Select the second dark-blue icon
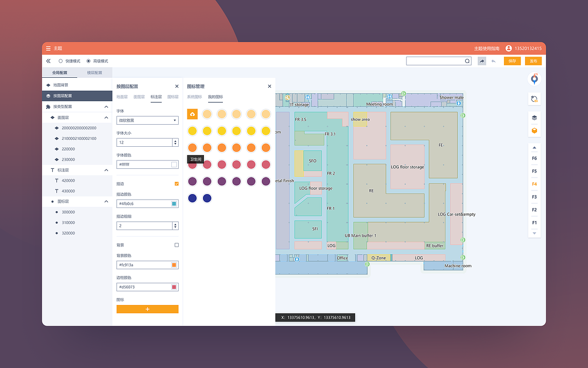 pyautogui.click(x=207, y=198)
